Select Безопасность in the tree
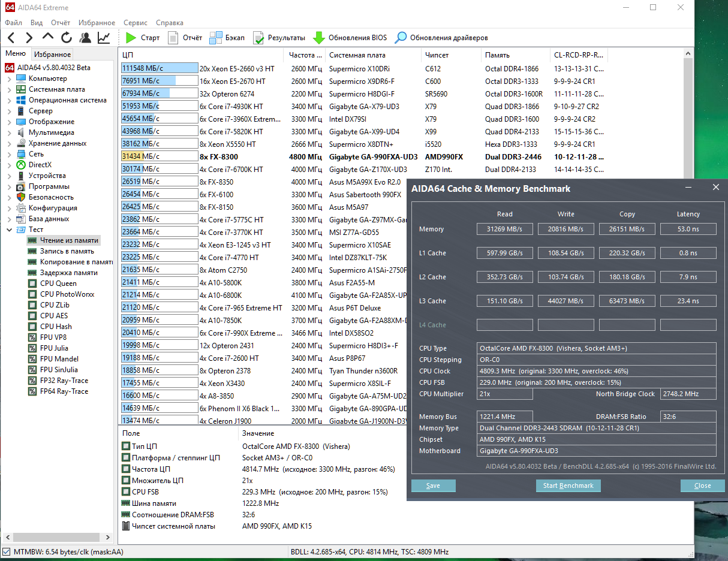The height and width of the screenshot is (561, 728). (51, 197)
